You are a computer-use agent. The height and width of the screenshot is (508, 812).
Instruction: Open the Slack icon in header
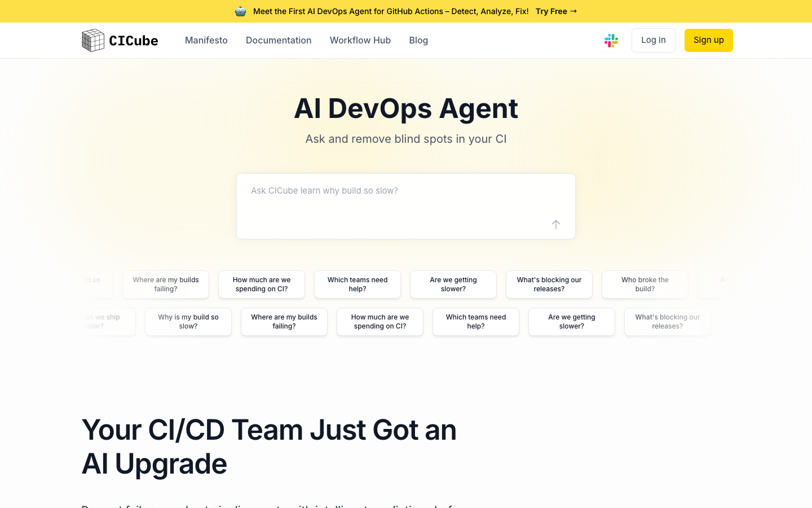coord(611,40)
